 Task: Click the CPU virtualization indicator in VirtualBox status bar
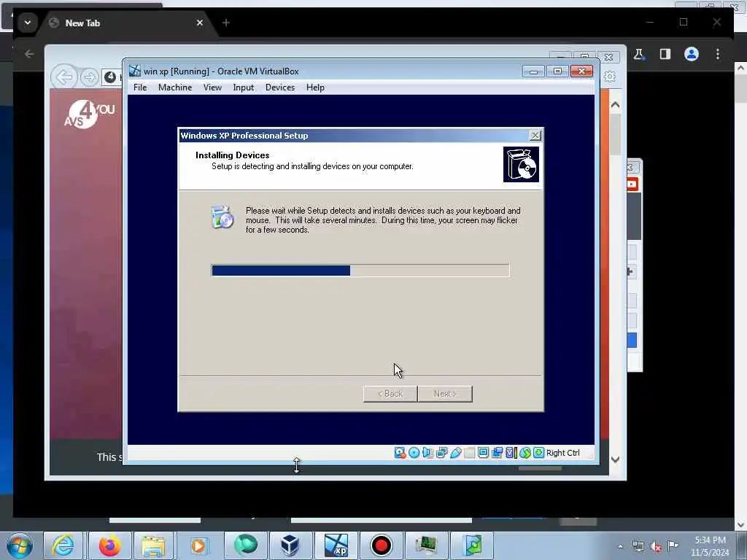[511, 453]
